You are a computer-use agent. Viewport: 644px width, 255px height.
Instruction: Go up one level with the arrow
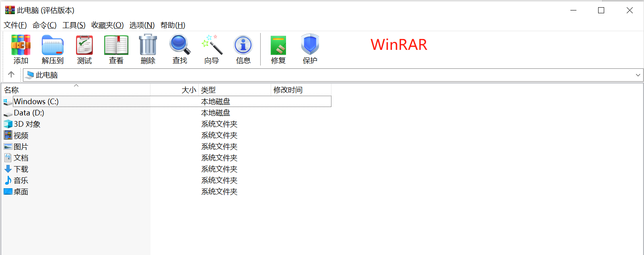tap(11, 74)
